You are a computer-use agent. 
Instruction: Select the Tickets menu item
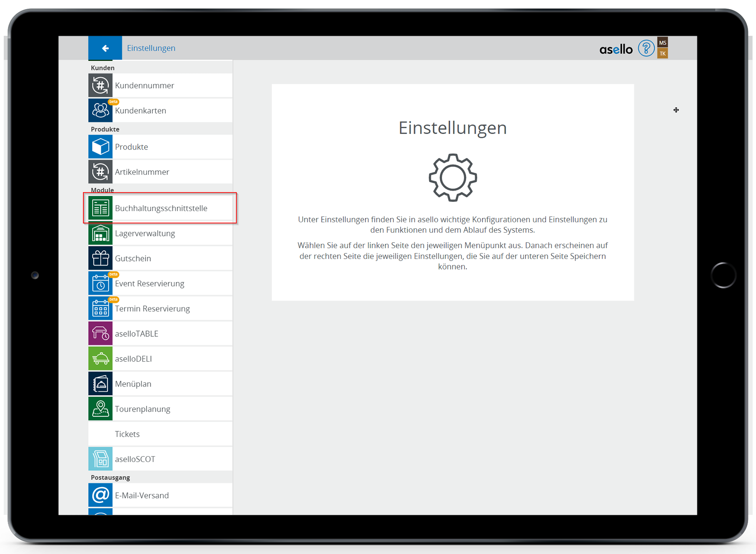(x=127, y=434)
